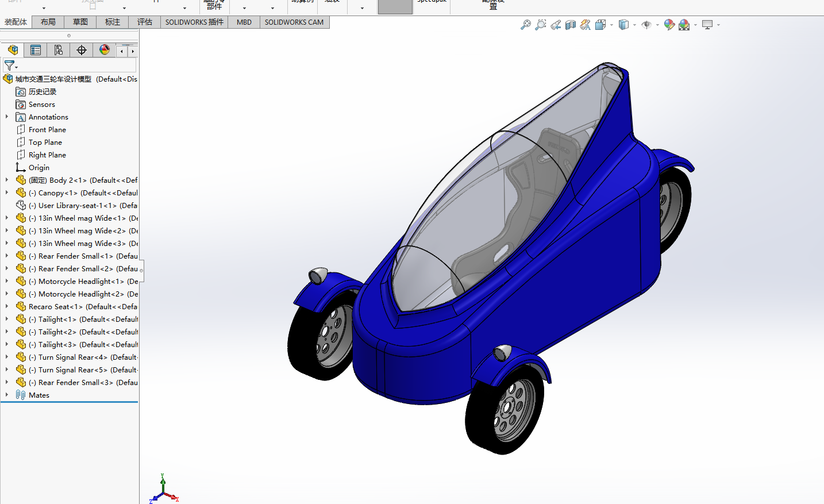Click the manager tabs right arrow
This screenshot has width=824, height=504.
(133, 51)
